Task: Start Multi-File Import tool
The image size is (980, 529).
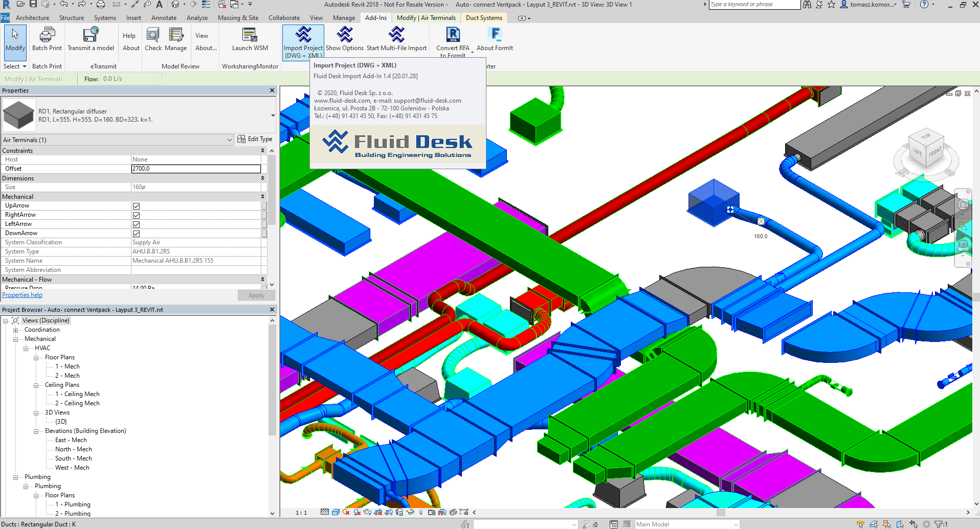Action: tap(396, 35)
